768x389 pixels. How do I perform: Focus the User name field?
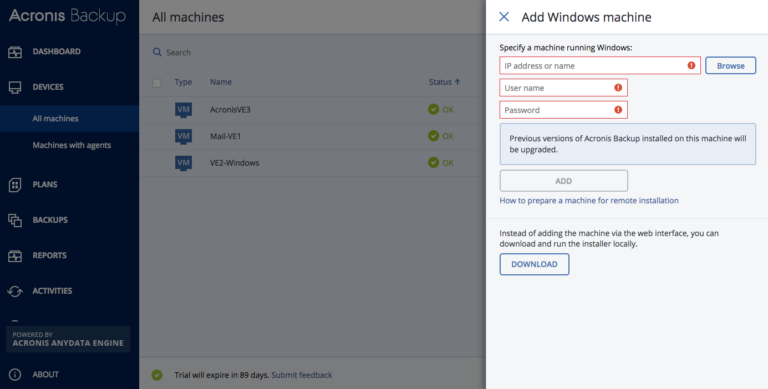point(563,88)
